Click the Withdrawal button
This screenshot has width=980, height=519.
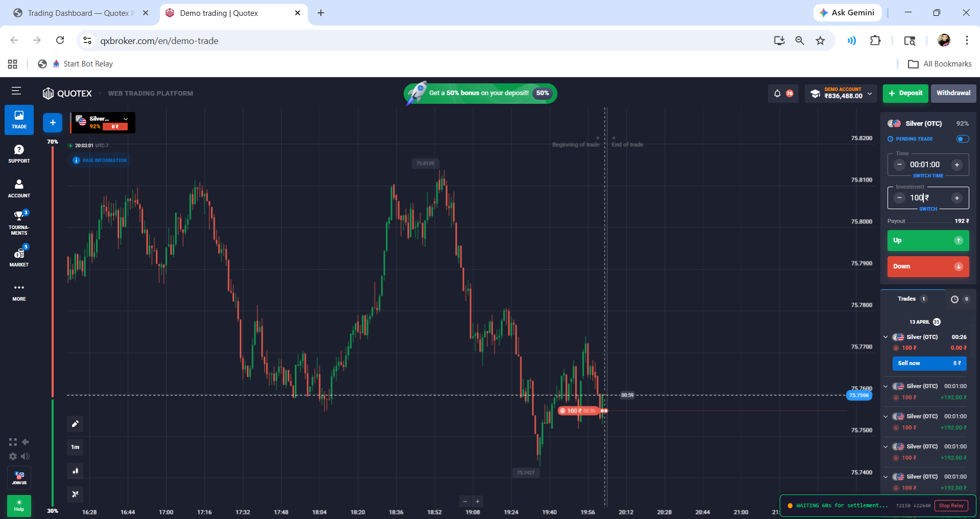pos(953,93)
